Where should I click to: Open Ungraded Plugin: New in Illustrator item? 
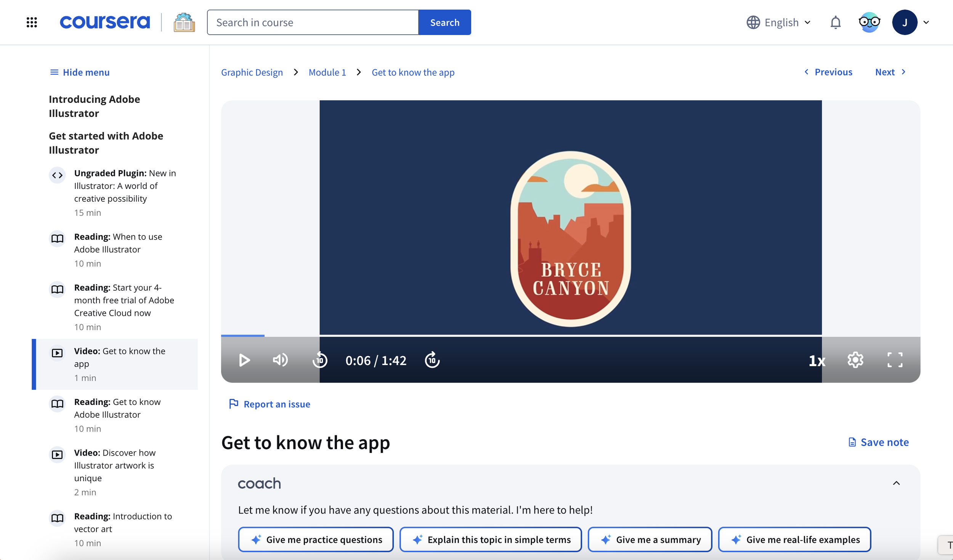click(x=114, y=192)
